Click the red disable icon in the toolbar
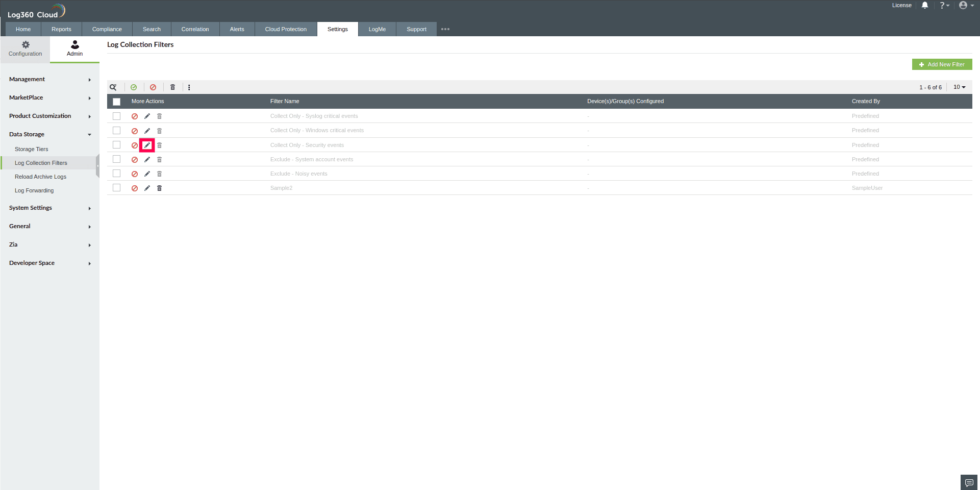The width and height of the screenshot is (980, 490). pos(153,87)
